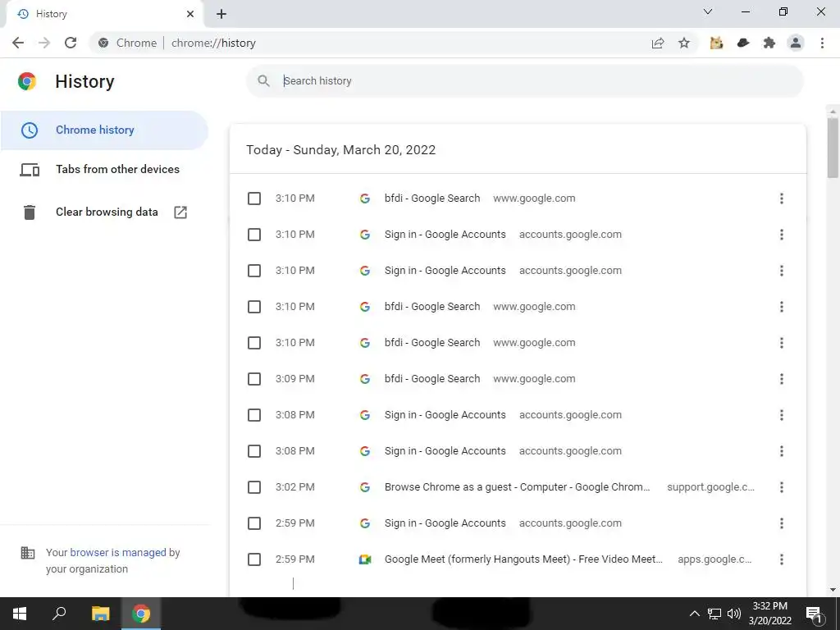The width and height of the screenshot is (840, 630).
Task: Open the volume icon in the system tray
Action: tap(734, 614)
